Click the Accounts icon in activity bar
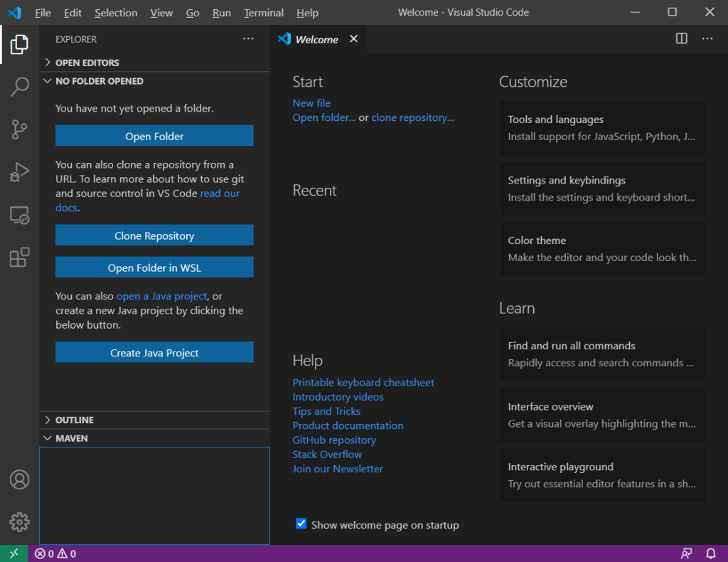Screen dimensions: 728x562 tap(19, 479)
